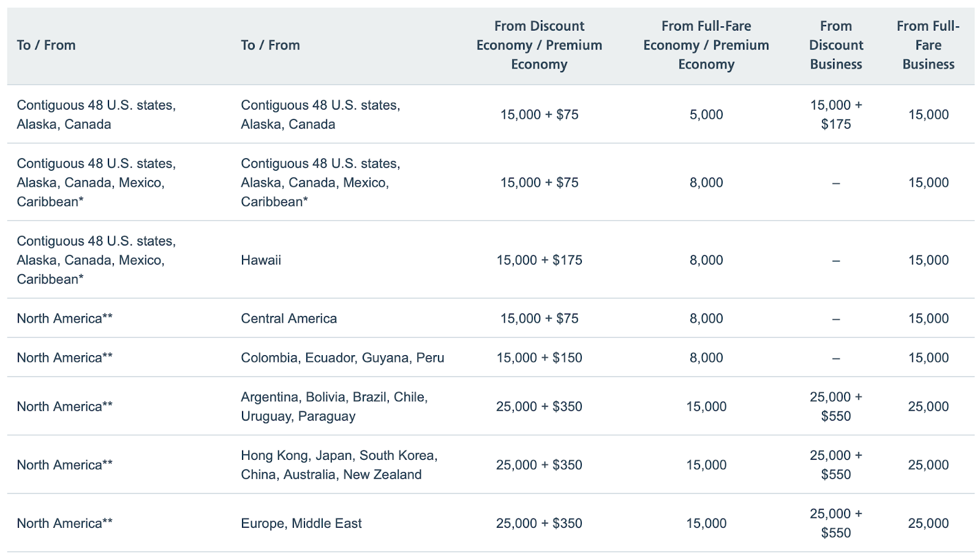Click '25,000 + $550' in the Europe row
This screenshot has width=980, height=559.
pyautogui.click(x=835, y=523)
